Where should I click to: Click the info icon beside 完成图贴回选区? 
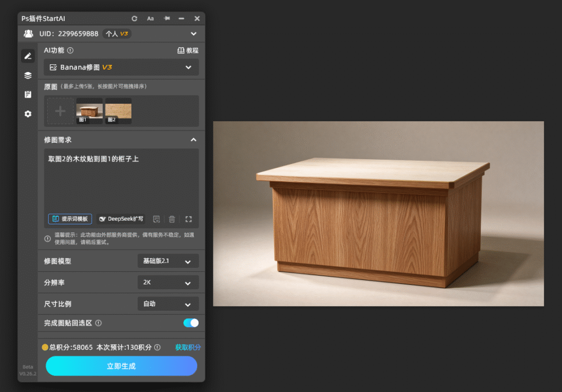(99, 323)
